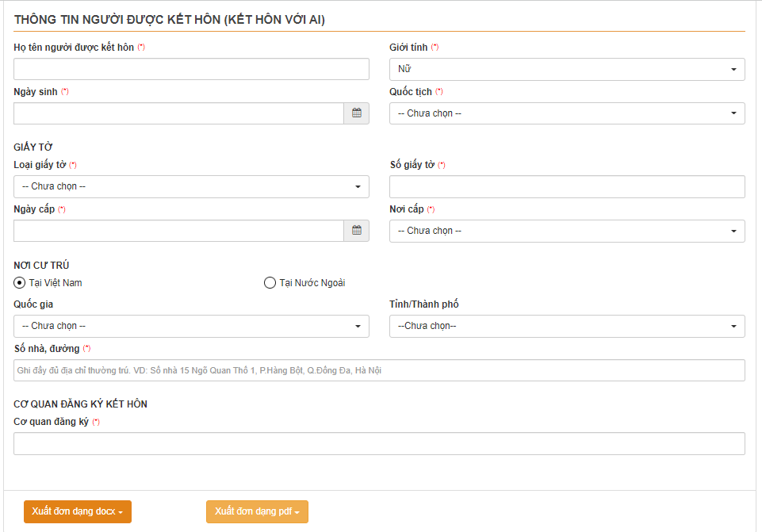Click the Ngày sinh date input field

(178, 113)
